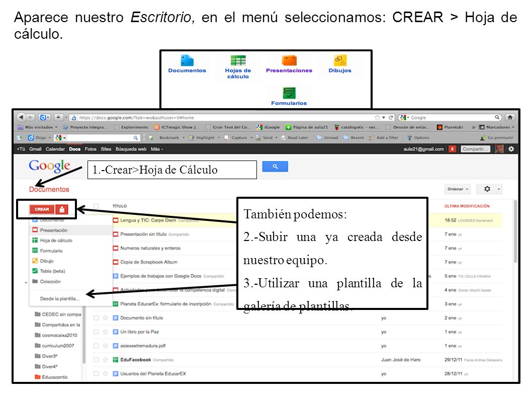Open the red notifications badge showing 2
This screenshot has width=532, height=399.
[452, 149]
